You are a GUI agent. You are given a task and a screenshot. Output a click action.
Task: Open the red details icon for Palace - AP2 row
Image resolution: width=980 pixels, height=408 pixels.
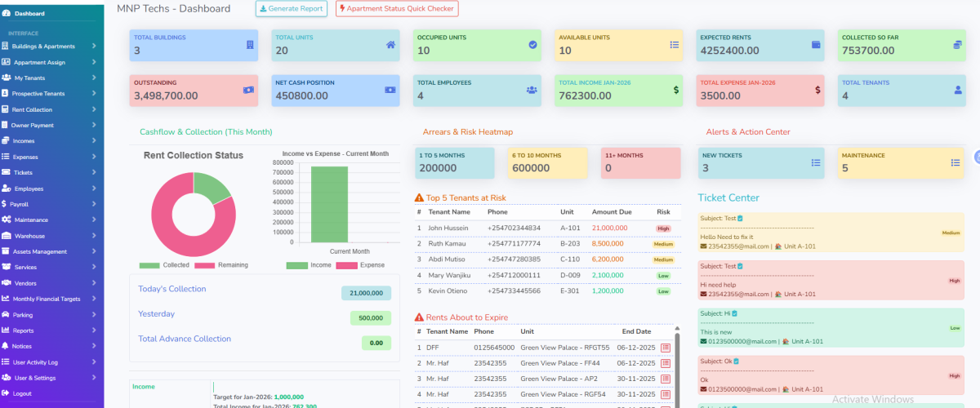pos(666,379)
